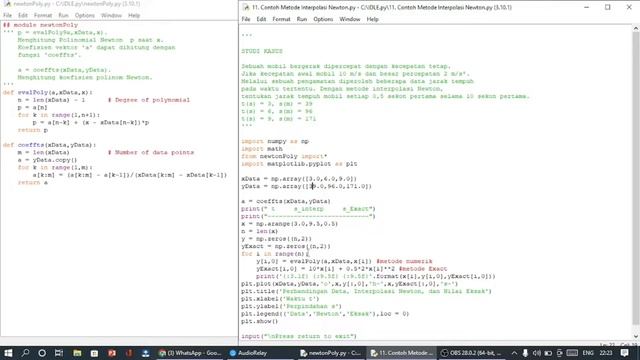This screenshot has width=640, height=360.
Task: Click the scrollbar up arrow in right editor
Action: coord(636,29)
